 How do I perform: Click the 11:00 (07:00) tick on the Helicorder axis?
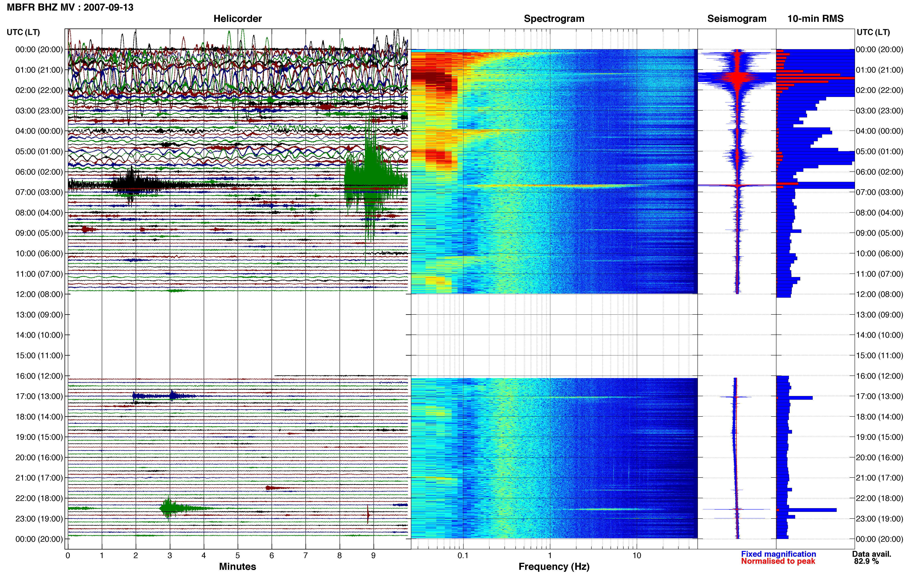pyautogui.click(x=39, y=274)
